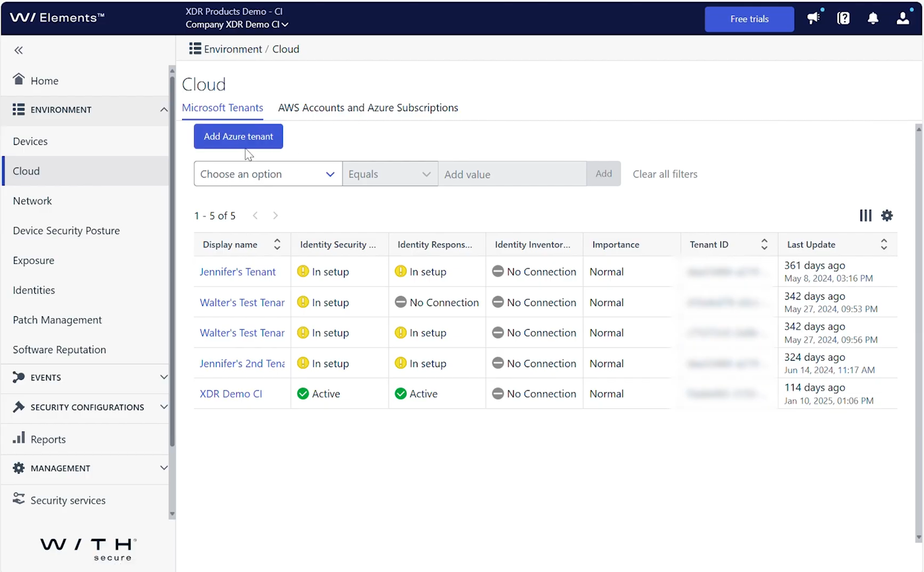
Task: Open the help question mark icon
Action: (x=843, y=18)
